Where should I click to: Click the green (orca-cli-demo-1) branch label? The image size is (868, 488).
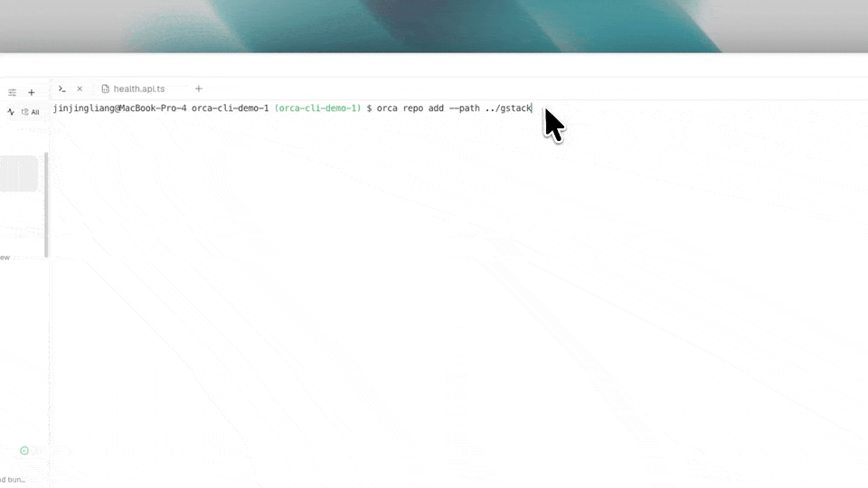317,108
